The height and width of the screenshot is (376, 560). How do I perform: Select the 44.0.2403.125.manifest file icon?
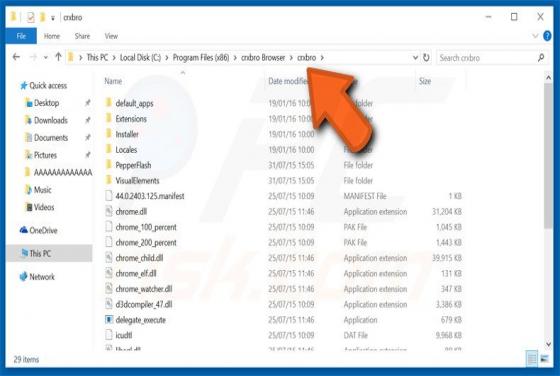point(109,196)
